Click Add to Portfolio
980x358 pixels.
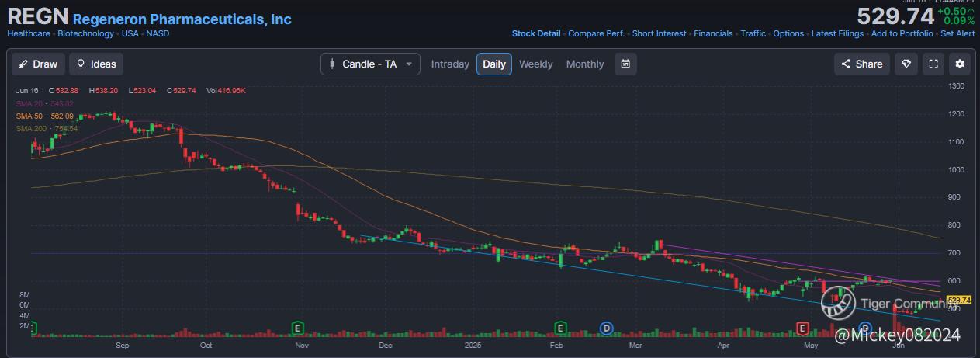click(902, 33)
